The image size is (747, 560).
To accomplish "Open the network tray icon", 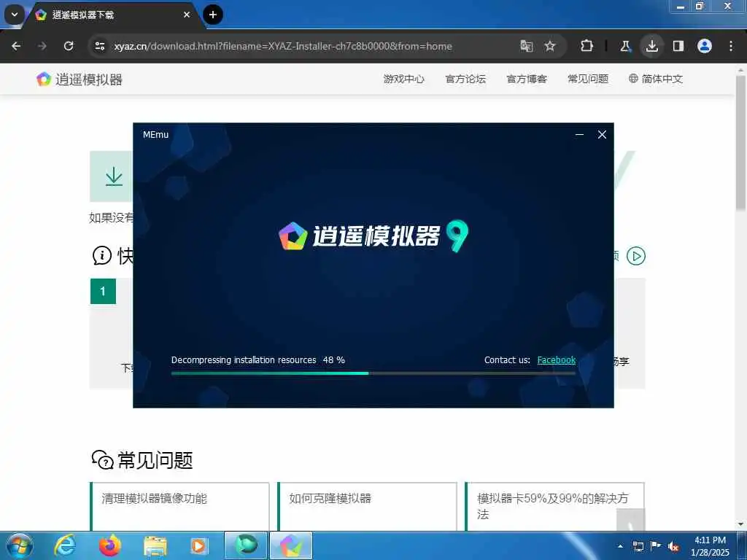I will click(638, 546).
